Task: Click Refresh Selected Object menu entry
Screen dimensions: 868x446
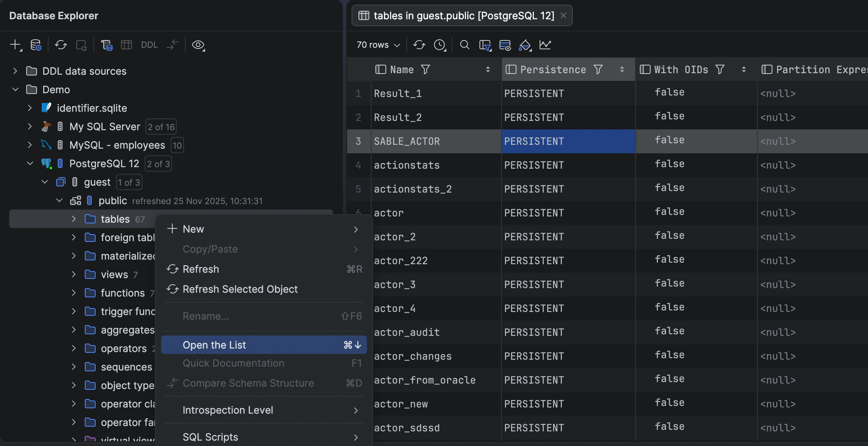Action: [x=240, y=289]
